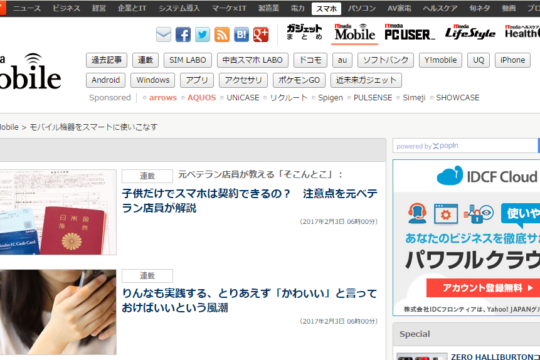Read the 子供だけでスマホは契約できるの article
Screen dimensions: 540x360
click(x=250, y=201)
